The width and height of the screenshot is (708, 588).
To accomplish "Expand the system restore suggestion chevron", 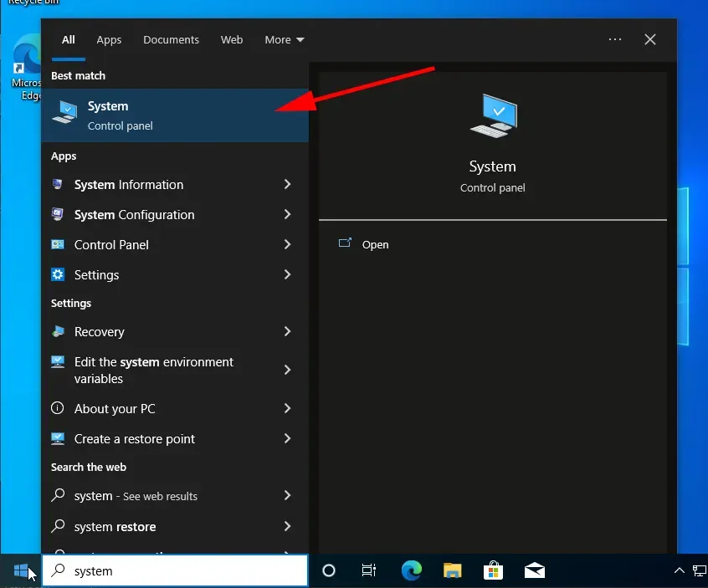I will 287,526.
